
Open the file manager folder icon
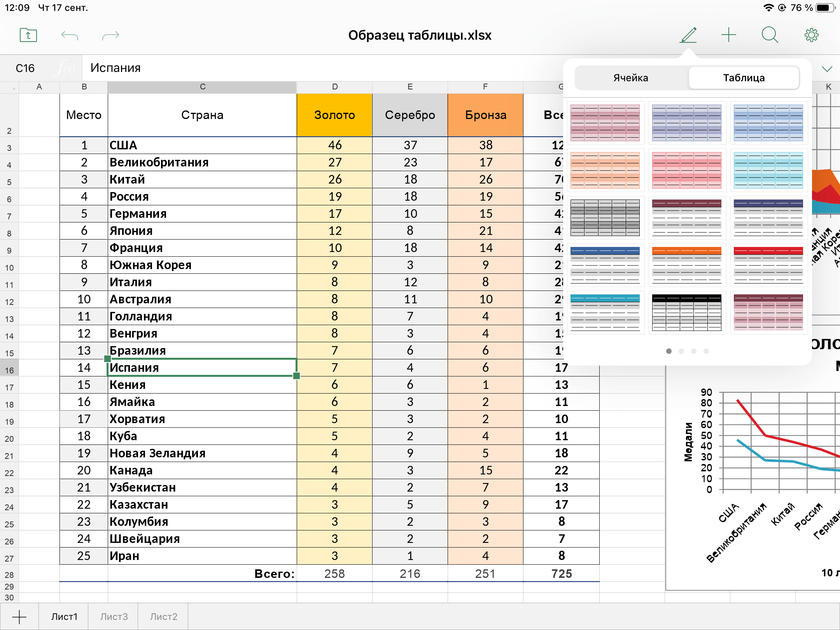coord(28,35)
